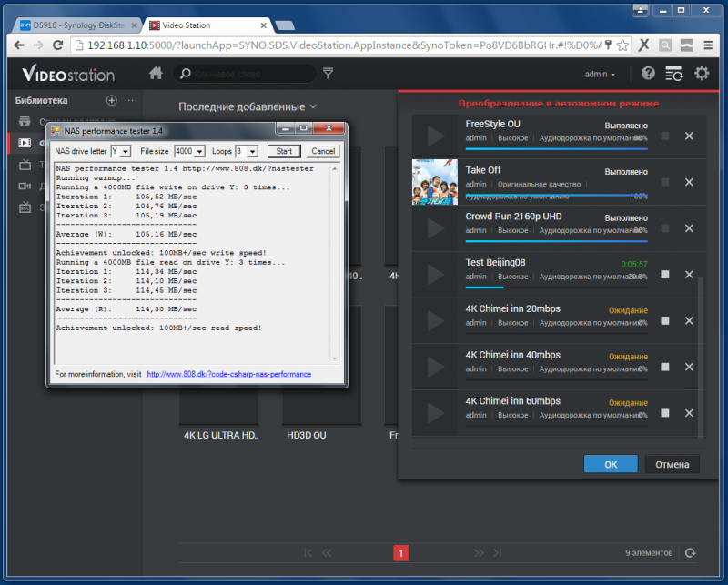
Task: Open the admin user dropdown
Action: pyautogui.click(x=600, y=74)
